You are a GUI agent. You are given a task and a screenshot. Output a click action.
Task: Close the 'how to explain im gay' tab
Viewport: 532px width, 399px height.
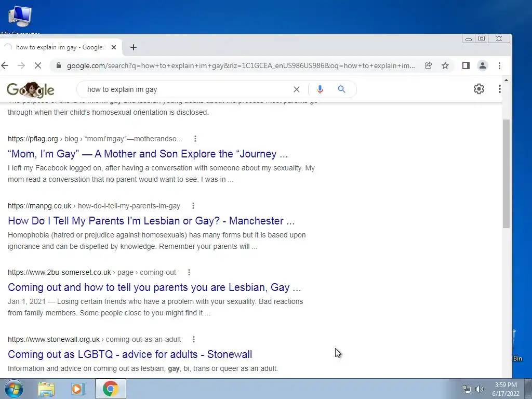point(114,47)
